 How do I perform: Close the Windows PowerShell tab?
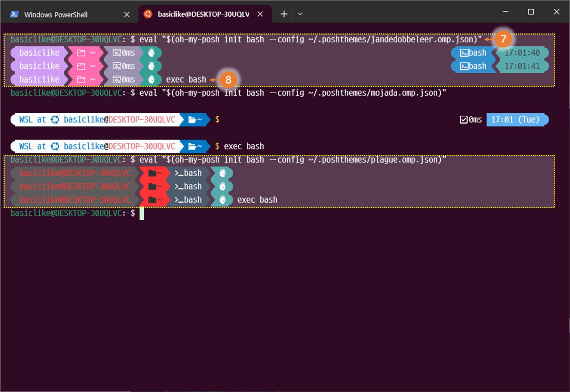point(127,15)
